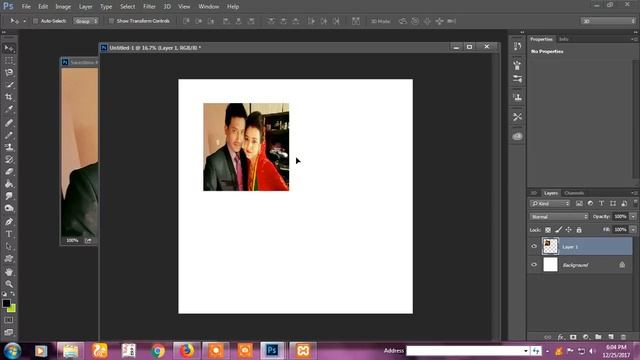Screen dimensions: 640x360
Task: Select the Rectangular Marquee tool
Action: coord(9,60)
